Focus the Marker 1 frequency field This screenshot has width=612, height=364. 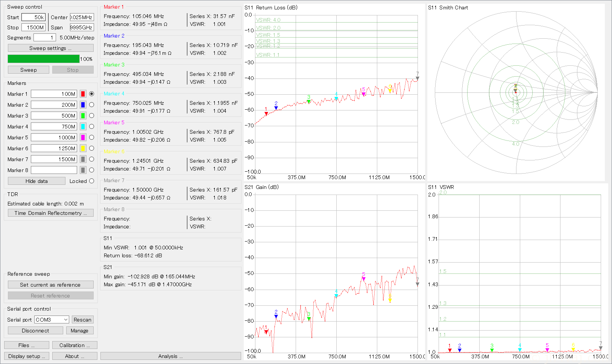tap(54, 94)
